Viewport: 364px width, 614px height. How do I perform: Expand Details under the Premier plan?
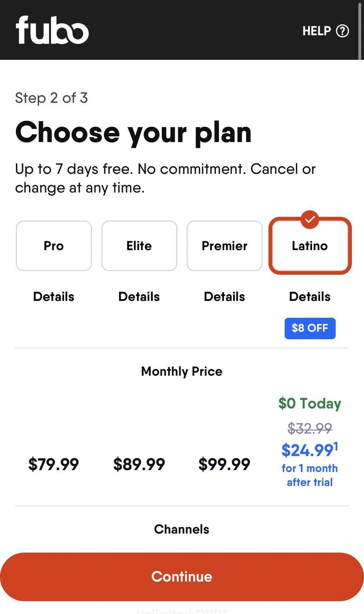tap(224, 297)
